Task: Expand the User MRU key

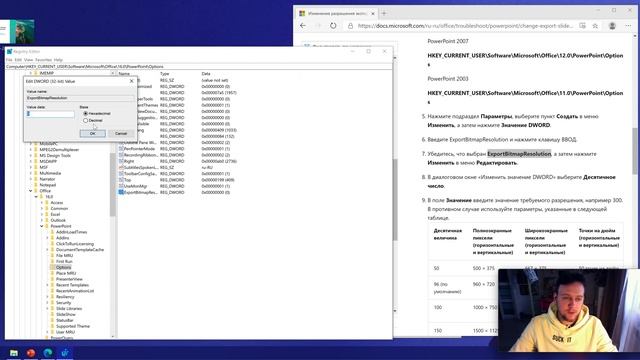Action: coord(47,332)
